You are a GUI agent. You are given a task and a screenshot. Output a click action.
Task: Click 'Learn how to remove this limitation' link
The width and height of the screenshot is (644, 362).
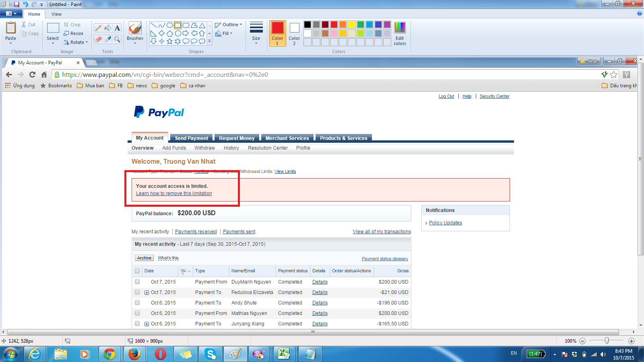(174, 193)
